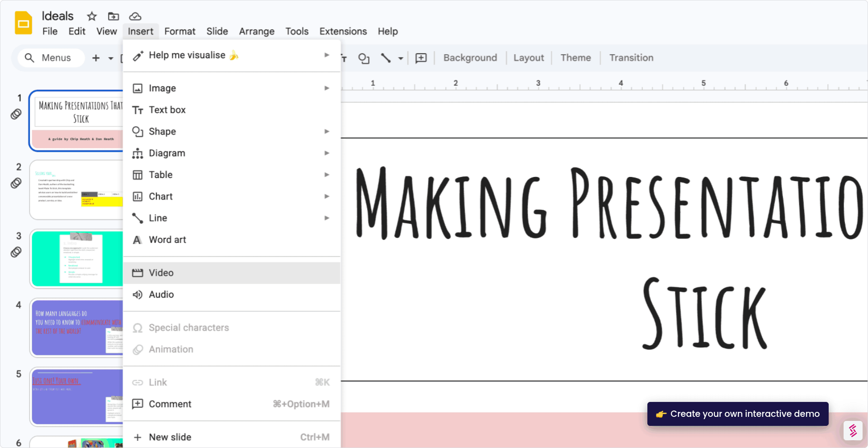Viewport: 868px width, 448px height.
Task: Select Video from Insert menu
Action: [231, 273]
